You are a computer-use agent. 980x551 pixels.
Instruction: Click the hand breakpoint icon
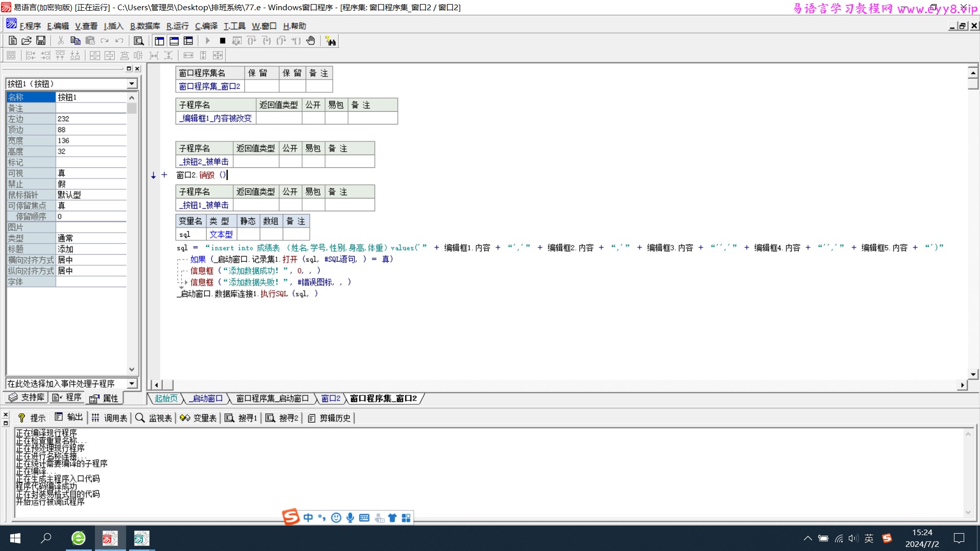click(311, 41)
